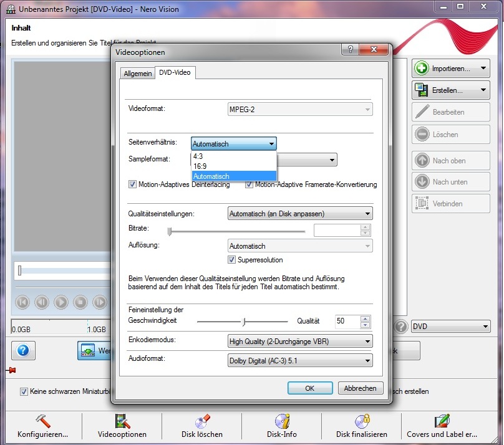The image size is (504, 445).
Task: Select 16:9 aspect ratio option
Action: (234, 166)
